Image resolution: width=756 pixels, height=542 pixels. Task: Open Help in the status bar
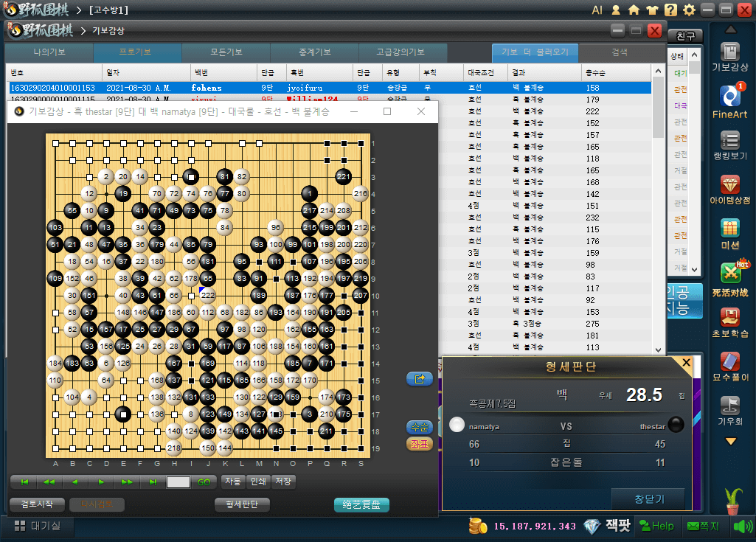pyautogui.click(x=656, y=526)
